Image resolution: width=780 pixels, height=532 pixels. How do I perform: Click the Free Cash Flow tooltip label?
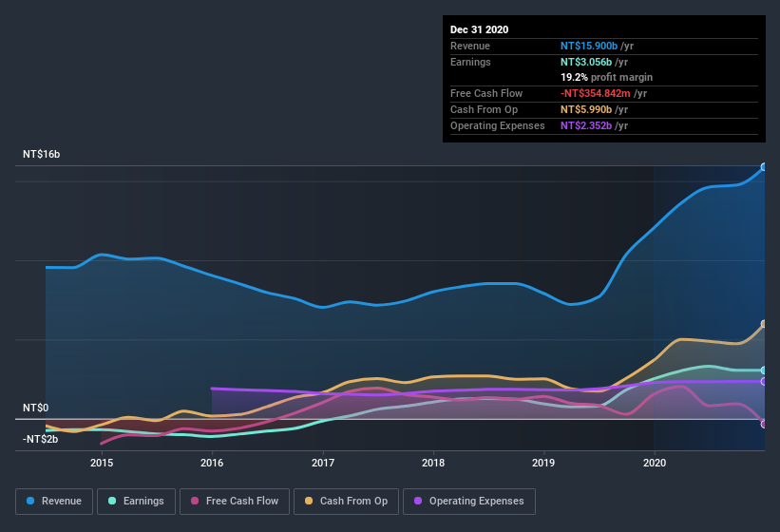click(x=486, y=93)
